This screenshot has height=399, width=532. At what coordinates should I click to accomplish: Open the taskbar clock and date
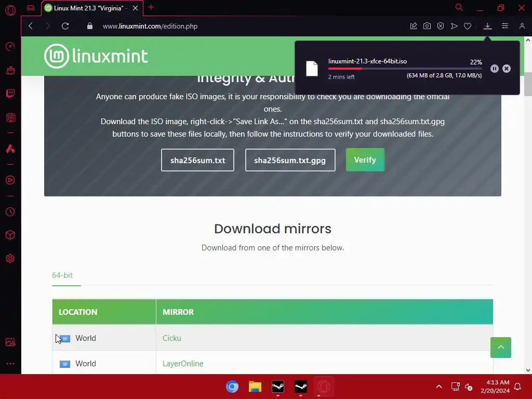(x=495, y=387)
